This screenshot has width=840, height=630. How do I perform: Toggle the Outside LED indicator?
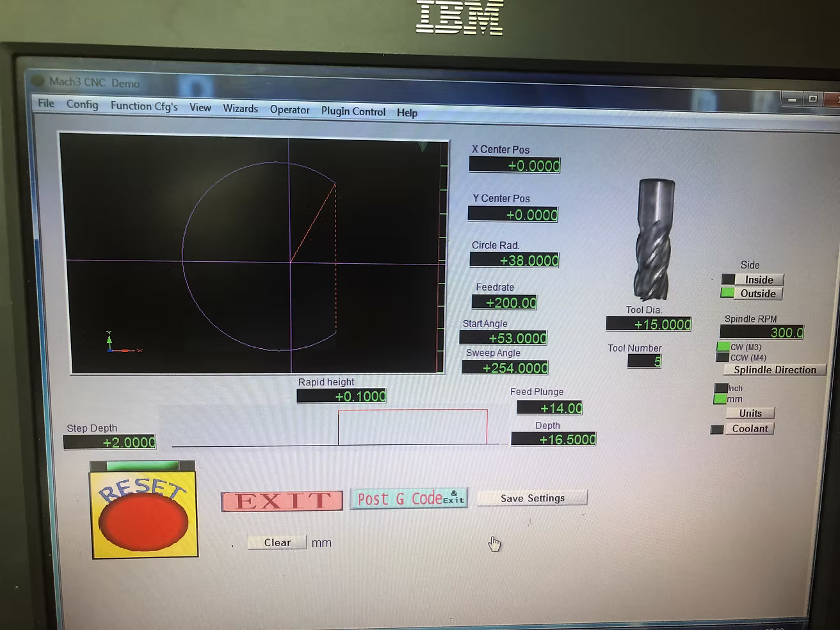[x=727, y=293]
